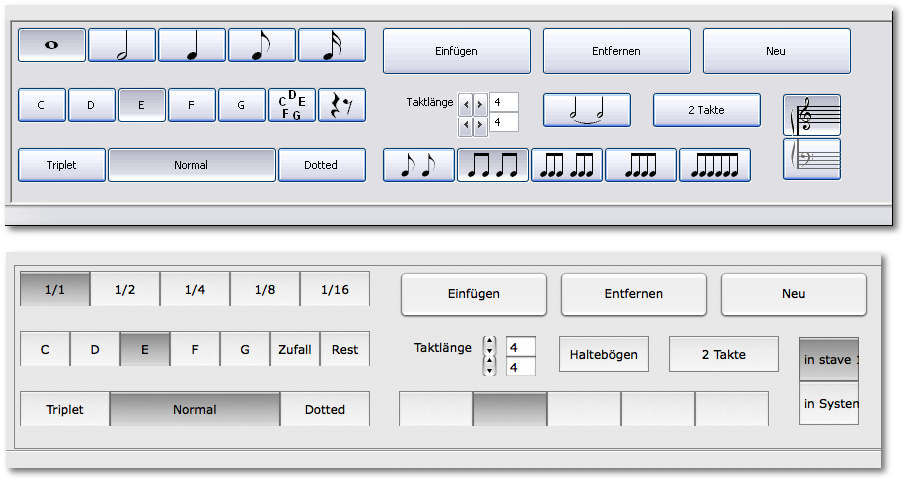This screenshot has width=910, height=485.
Task: Select the half note icon button
Action: coord(122,45)
